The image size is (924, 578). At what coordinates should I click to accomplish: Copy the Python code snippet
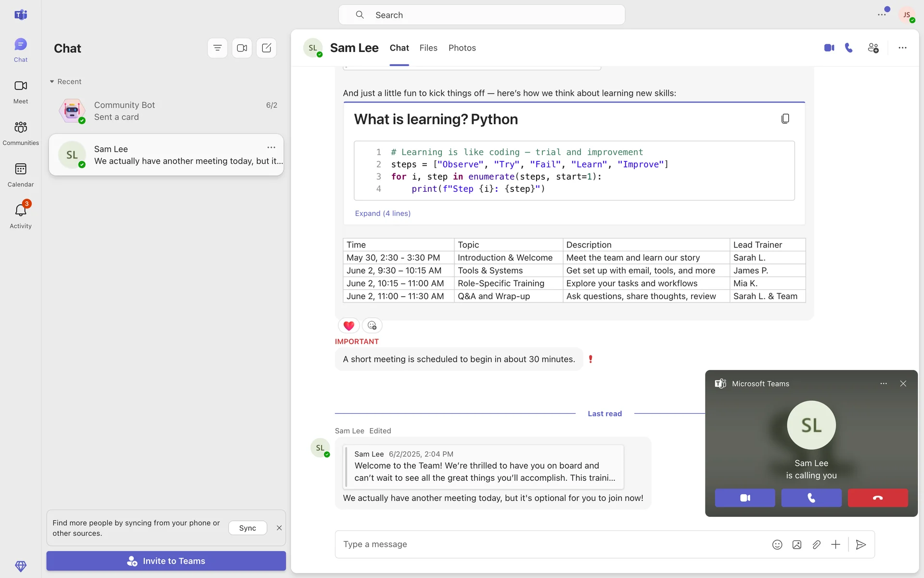click(x=785, y=118)
